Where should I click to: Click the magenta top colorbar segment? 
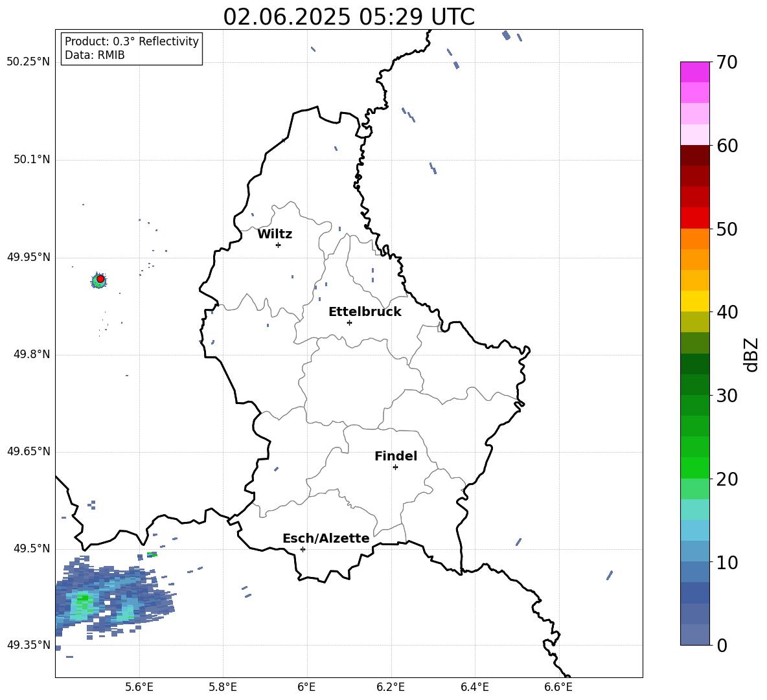coord(695,72)
